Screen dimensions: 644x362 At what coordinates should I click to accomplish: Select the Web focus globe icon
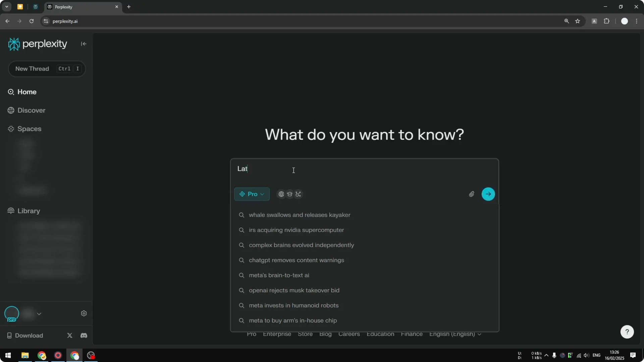coord(281,194)
